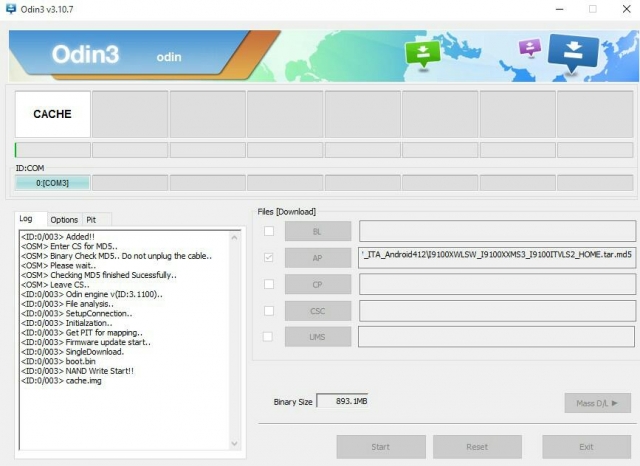This screenshot has height=466, width=640.
Task: Enable the UMS file checkbox
Action: pos(268,337)
